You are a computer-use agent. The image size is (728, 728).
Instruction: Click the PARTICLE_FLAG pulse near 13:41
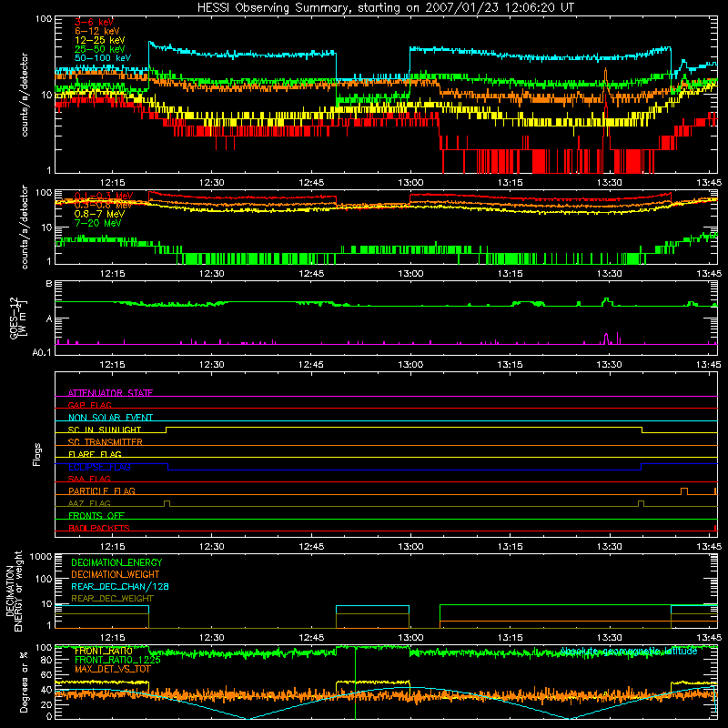(684, 490)
